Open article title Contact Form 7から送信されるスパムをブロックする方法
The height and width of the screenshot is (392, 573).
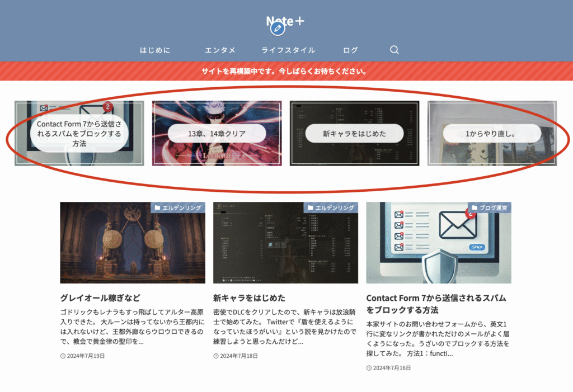[x=436, y=304]
